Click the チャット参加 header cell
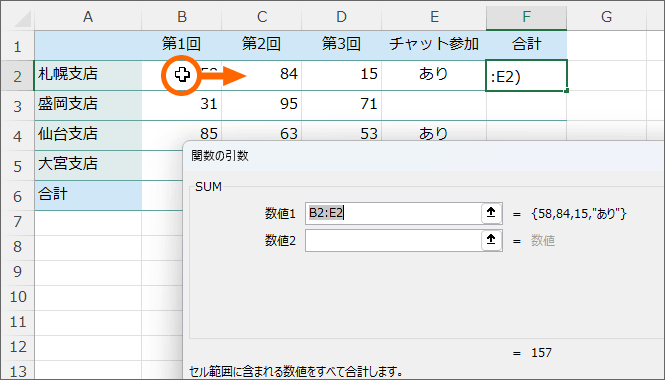Image resolution: width=665 pixels, height=380 pixels. (434, 45)
